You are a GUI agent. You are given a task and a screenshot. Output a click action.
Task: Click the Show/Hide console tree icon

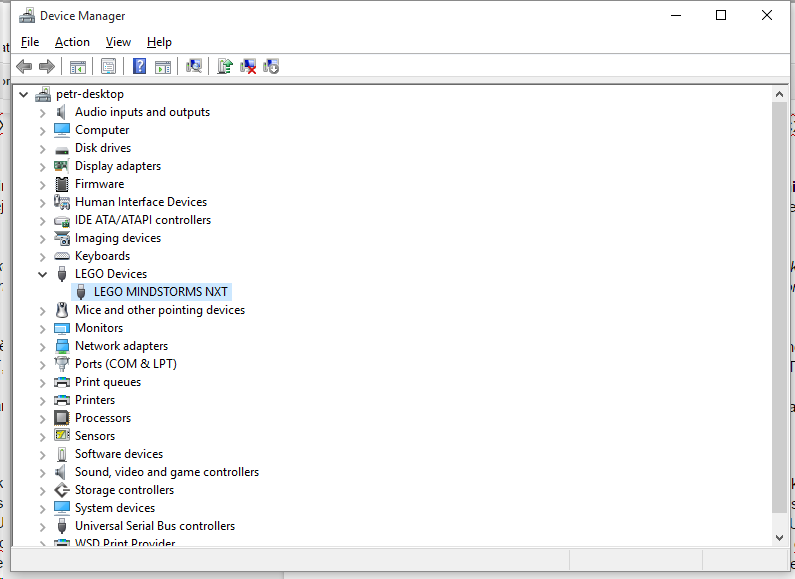77,66
